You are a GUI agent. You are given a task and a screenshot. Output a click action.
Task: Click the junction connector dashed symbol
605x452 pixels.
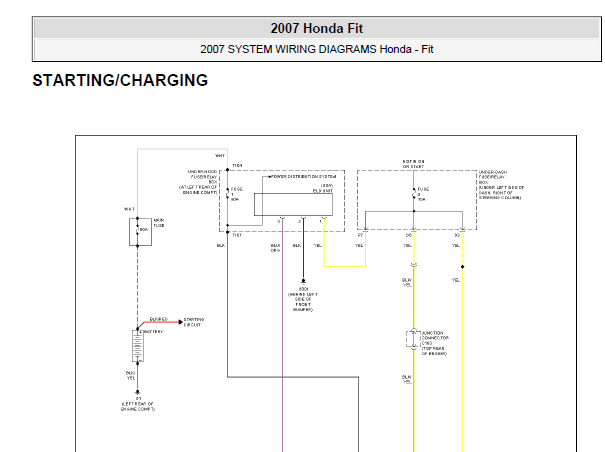[413, 339]
